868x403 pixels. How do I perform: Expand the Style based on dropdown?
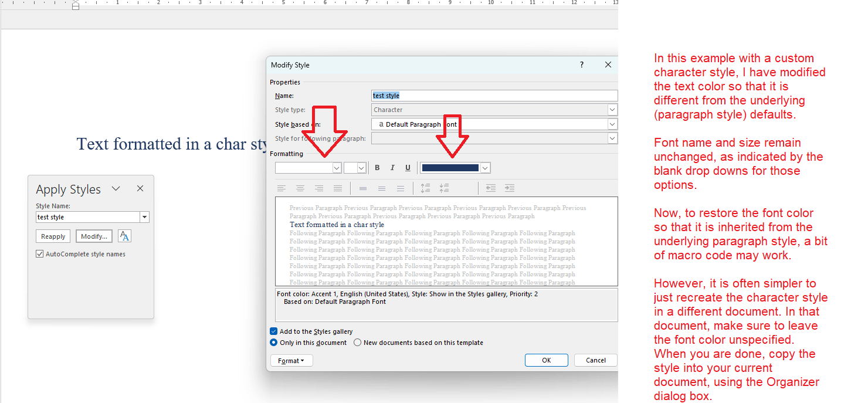click(612, 124)
